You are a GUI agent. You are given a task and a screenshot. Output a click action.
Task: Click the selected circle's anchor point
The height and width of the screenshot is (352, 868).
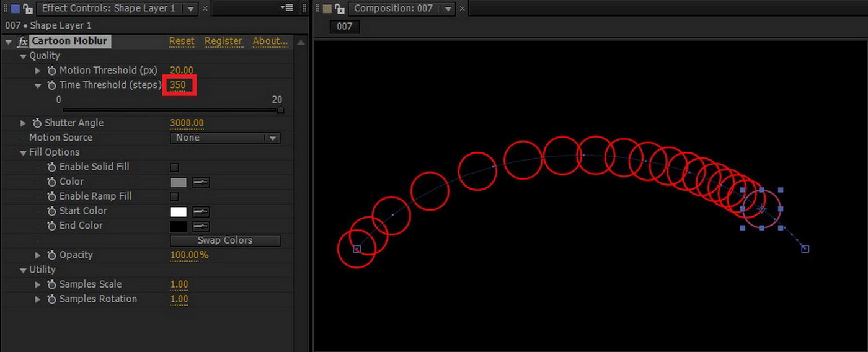pyautogui.click(x=762, y=209)
